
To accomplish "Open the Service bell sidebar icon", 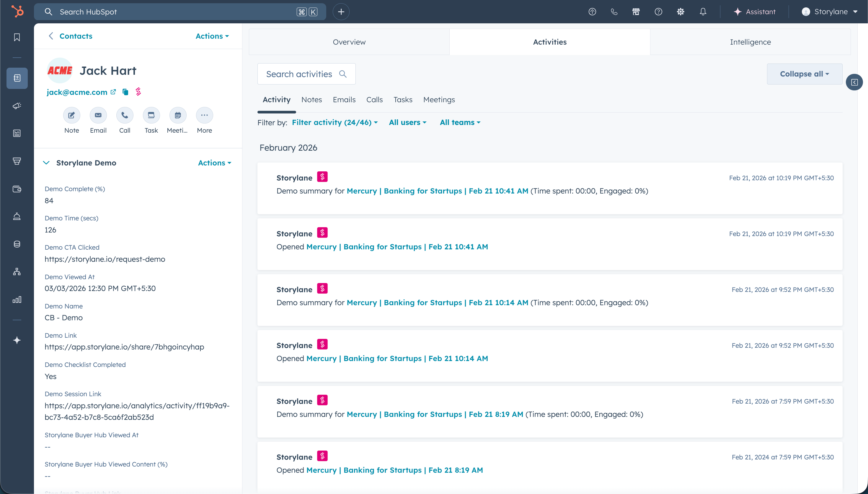I will [17, 217].
